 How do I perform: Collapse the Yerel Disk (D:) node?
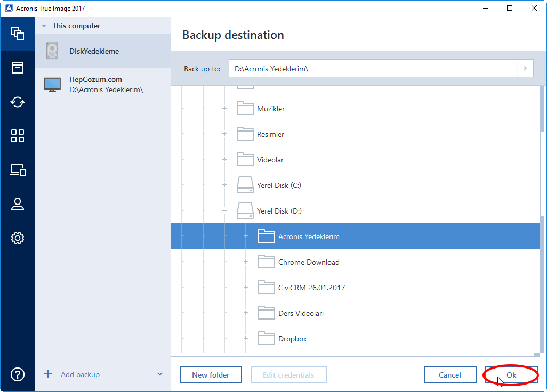pos(224,210)
